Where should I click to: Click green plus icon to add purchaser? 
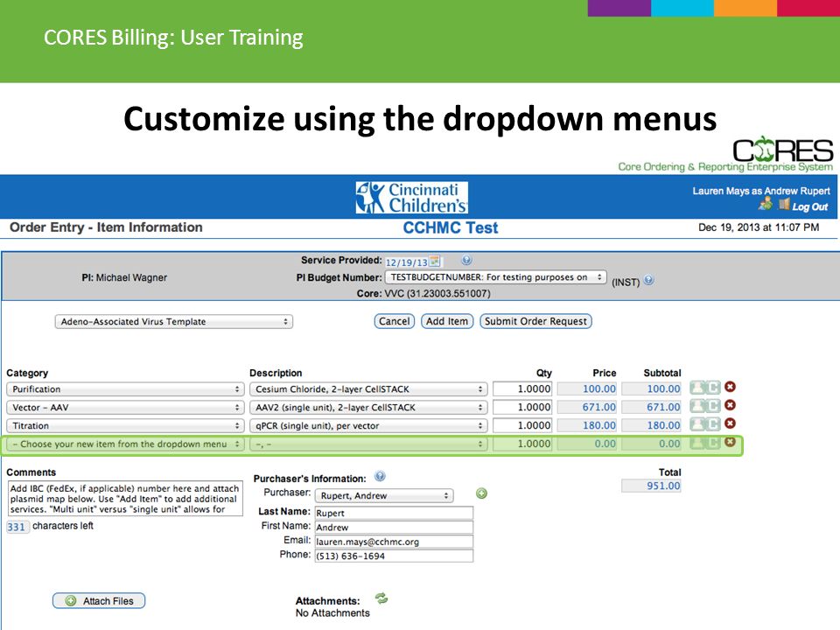pyautogui.click(x=481, y=493)
